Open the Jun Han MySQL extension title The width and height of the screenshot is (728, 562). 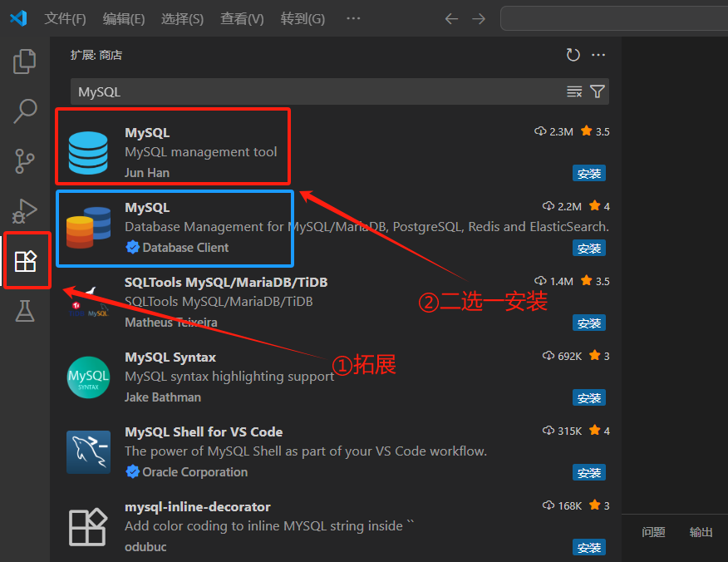tap(147, 133)
